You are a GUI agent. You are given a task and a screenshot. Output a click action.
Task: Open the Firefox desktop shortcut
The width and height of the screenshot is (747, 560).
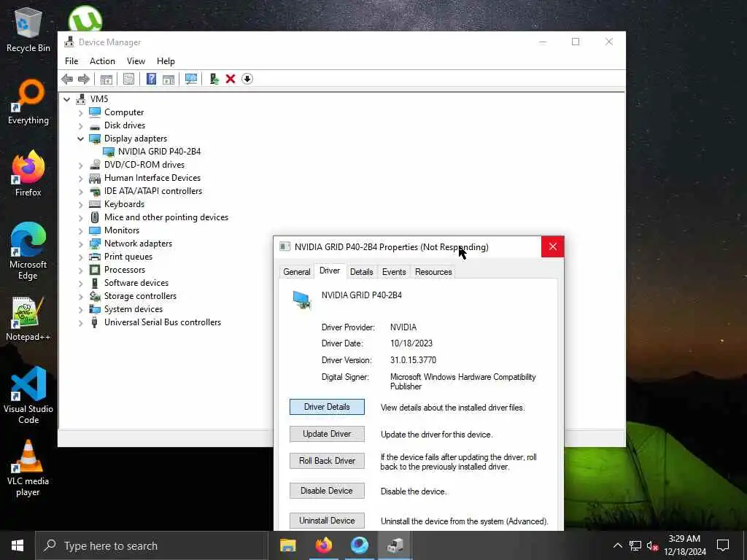pyautogui.click(x=28, y=174)
